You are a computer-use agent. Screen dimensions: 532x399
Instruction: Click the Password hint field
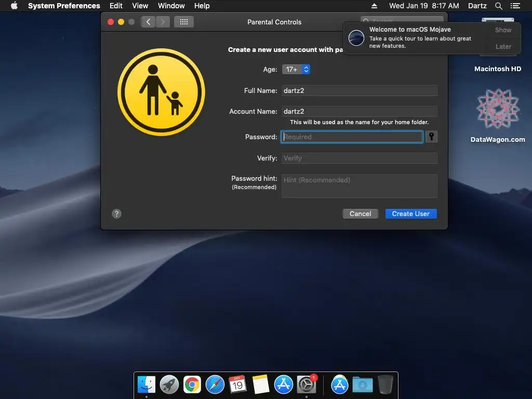click(360, 186)
